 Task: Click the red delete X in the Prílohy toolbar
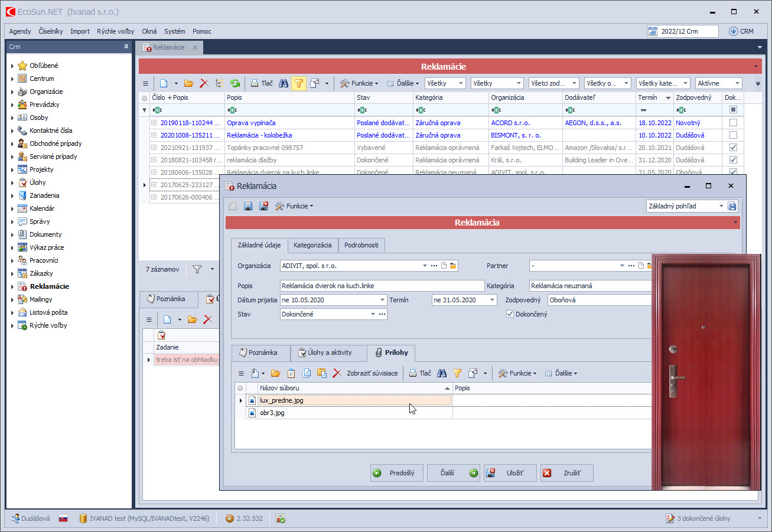coord(337,373)
